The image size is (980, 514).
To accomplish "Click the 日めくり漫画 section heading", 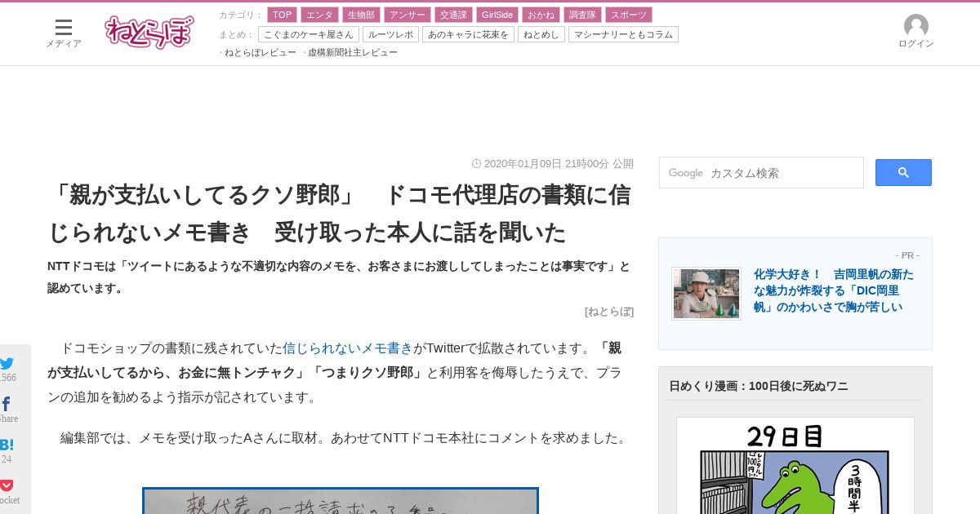I will [759, 386].
